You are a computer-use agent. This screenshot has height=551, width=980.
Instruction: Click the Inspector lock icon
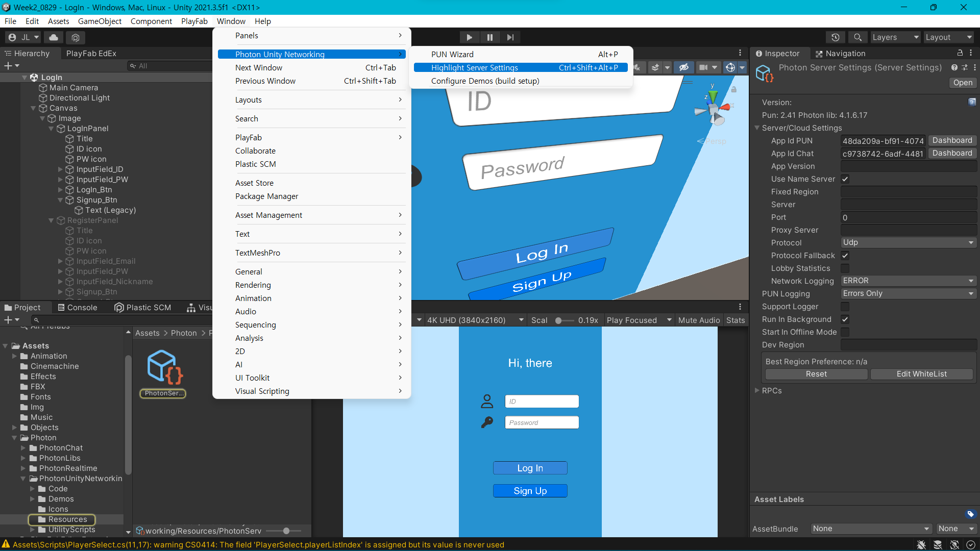point(960,53)
